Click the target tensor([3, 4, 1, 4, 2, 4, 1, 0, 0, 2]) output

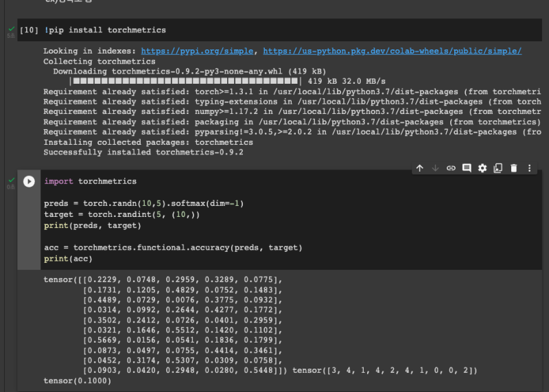click(x=385, y=370)
